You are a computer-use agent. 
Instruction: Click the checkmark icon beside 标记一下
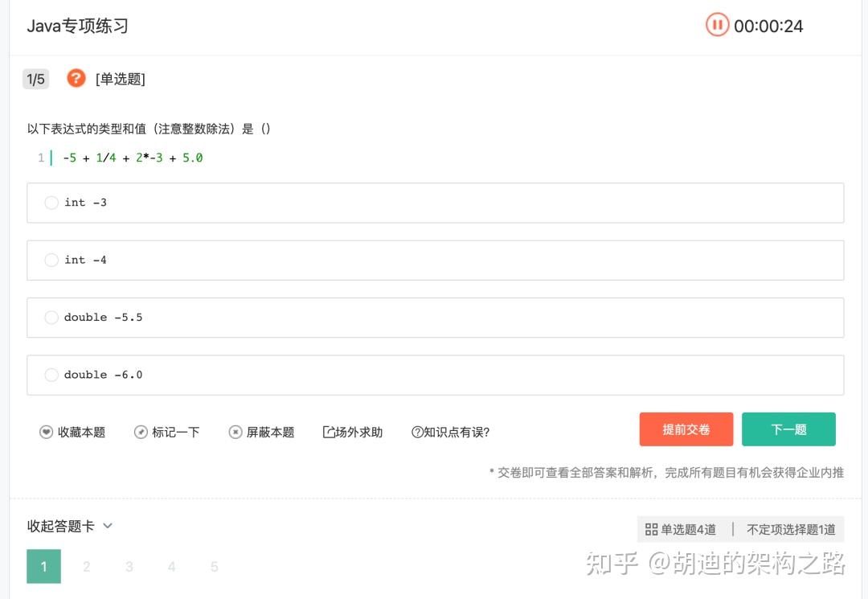[140, 432]
